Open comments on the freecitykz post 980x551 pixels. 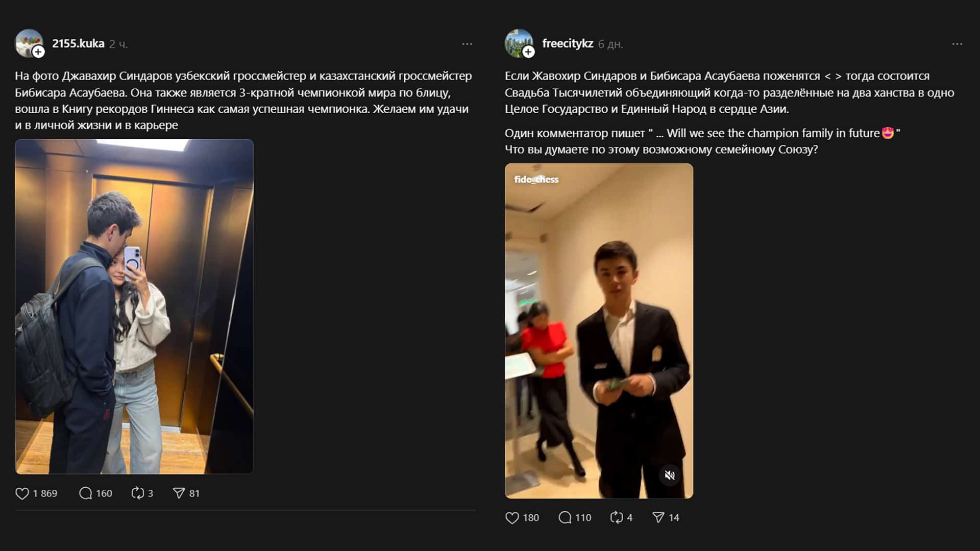(x=565, y=518)
